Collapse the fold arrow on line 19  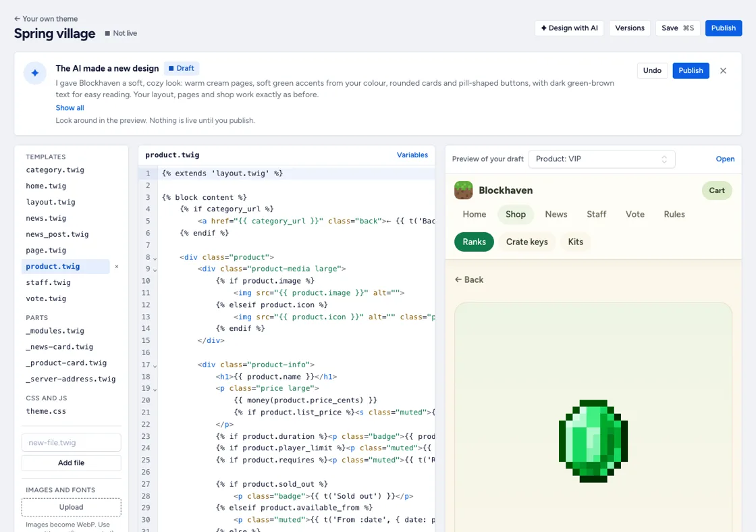tap(155, 390)
